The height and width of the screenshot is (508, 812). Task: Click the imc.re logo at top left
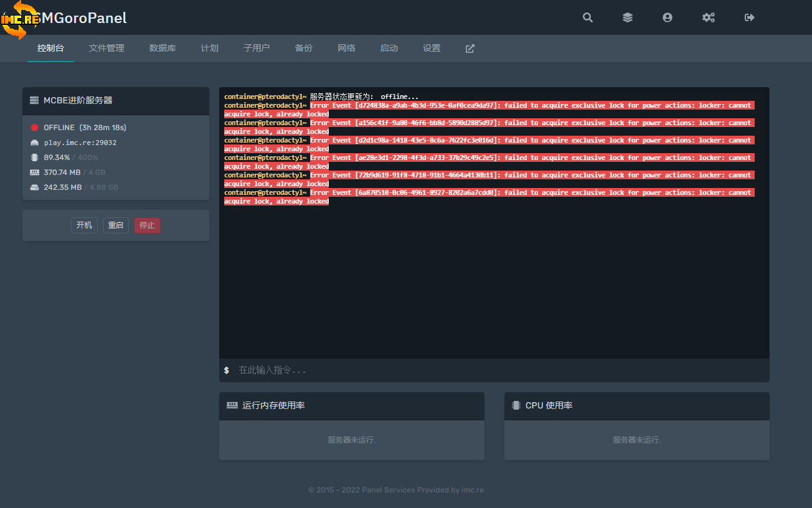(x=20, y=19)
